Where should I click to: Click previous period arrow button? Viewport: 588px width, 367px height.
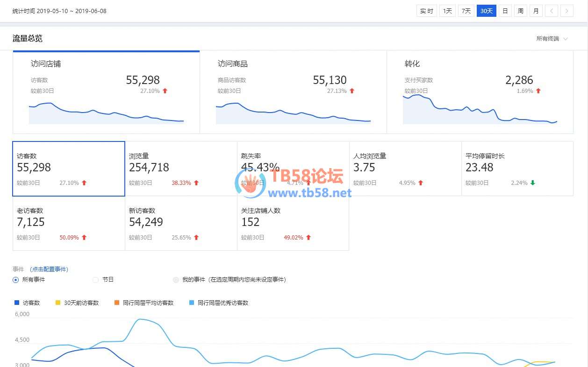(551, 11)
